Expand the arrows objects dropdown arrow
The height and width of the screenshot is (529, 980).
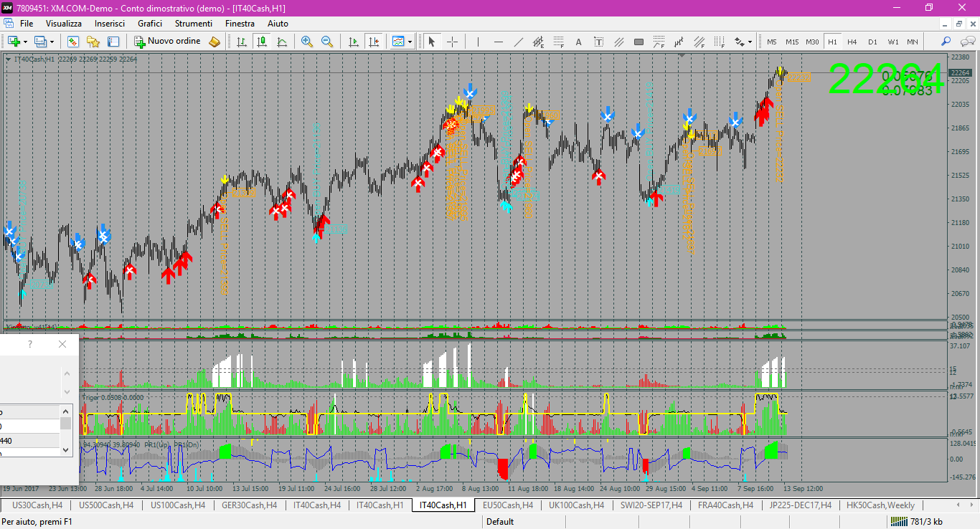point(750,42)
